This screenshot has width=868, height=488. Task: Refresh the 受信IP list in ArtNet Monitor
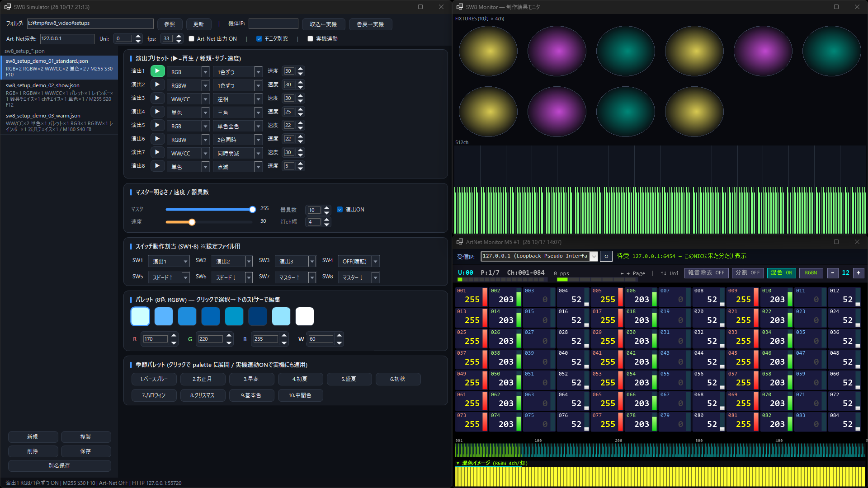coord(606,256)
